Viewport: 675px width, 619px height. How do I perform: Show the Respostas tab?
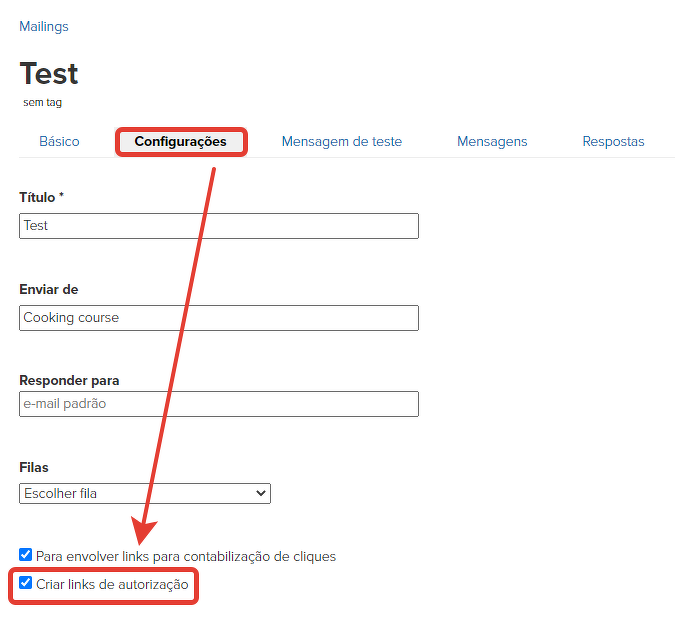pos(613,142)
